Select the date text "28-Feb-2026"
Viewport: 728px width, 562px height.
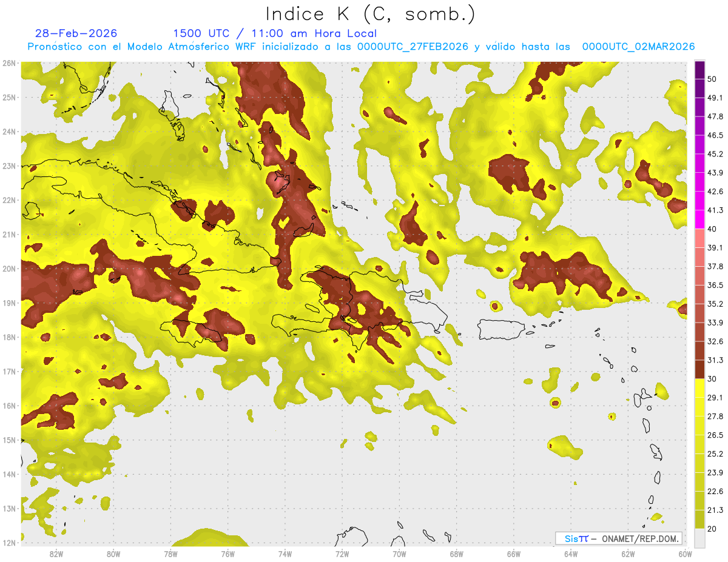click(76, 33)
